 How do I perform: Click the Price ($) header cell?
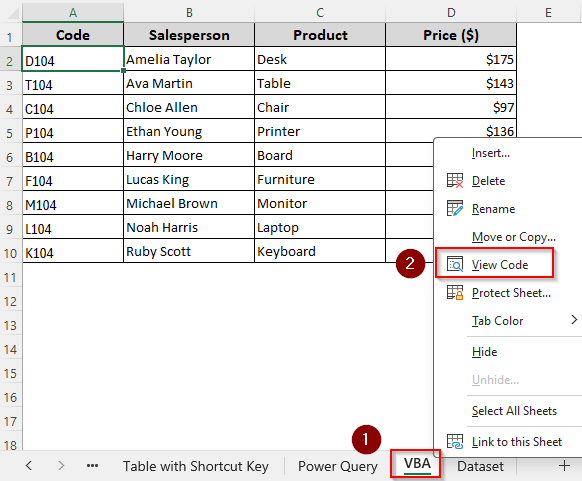pos(451,35)
